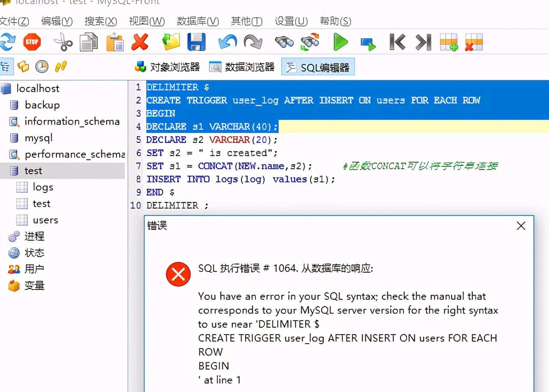
Task: Open the clock history icon below the toolbar
Action: pyautogui.click(x=42, y=66)
